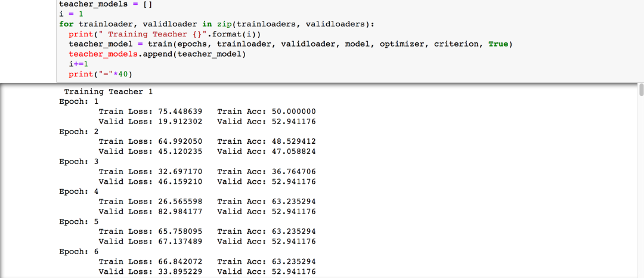Click Train Loss value 75.448639
Screen dimensions: 644x278
[180, 112]
